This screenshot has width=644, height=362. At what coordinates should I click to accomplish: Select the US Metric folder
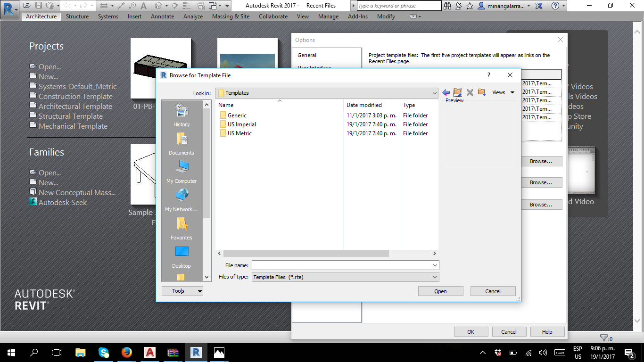click(x=240, y=133)
